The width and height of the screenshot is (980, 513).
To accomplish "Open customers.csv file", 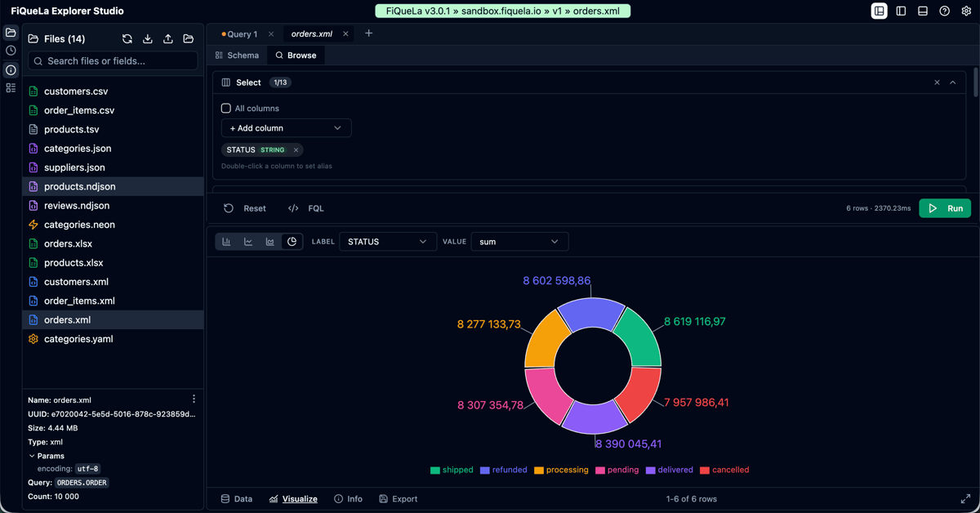I will 113,91.
